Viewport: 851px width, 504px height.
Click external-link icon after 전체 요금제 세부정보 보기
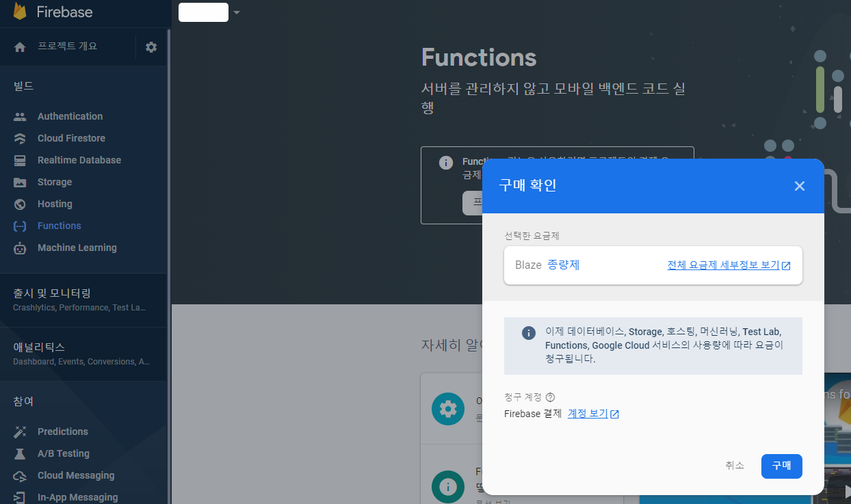(786, 266)
